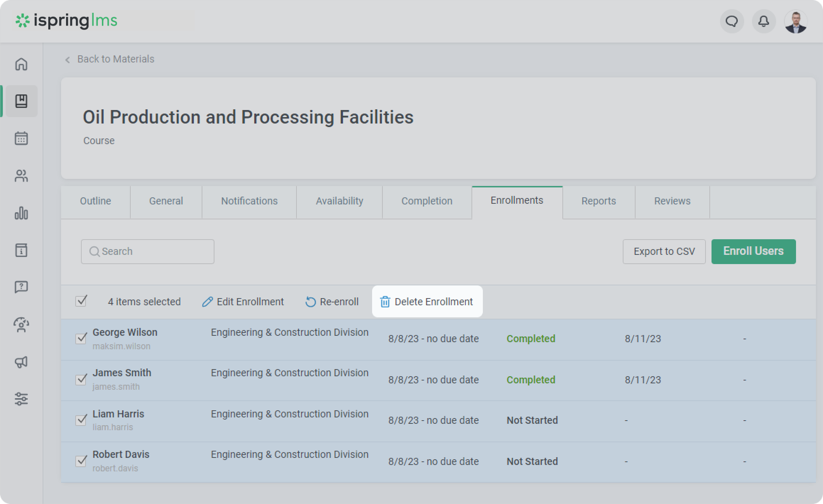Switch to the Availability tab
The height and width of the screenshot is (504, 823).
point(339,201)
